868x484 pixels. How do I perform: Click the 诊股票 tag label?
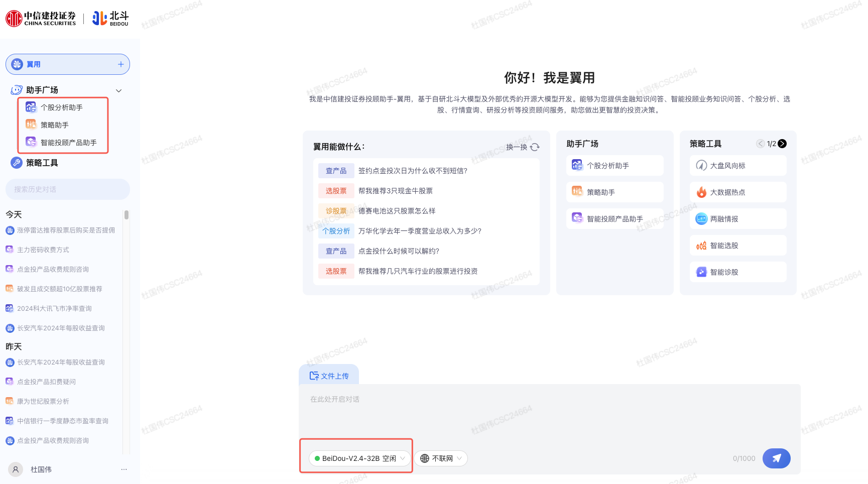336,211
